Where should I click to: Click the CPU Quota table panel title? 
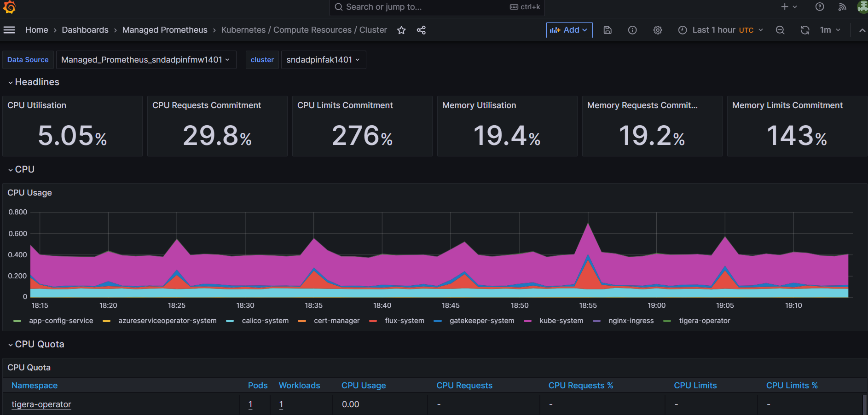click(x=29, y=368)
